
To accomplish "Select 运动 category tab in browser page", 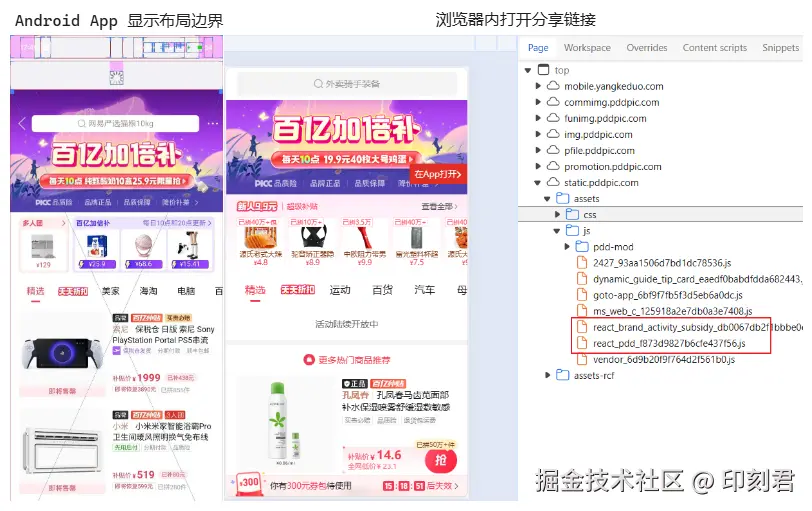I will pos(340,290).
